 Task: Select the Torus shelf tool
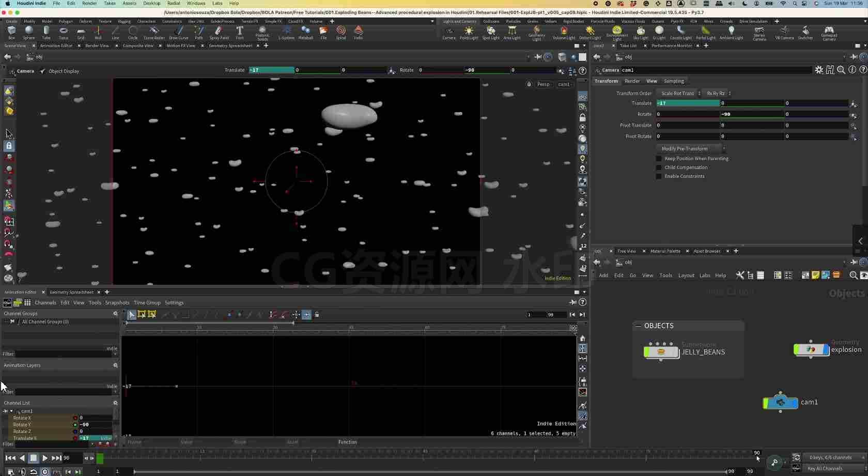coord(64,33)
